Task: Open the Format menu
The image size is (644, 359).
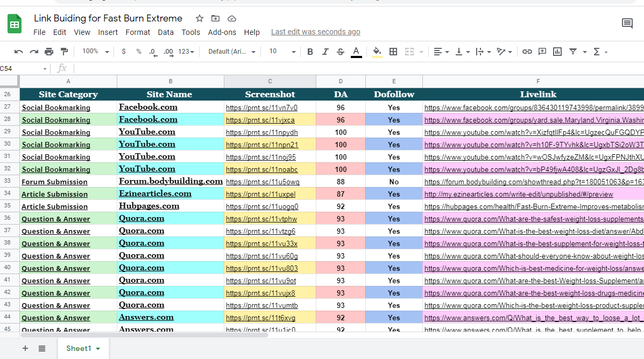Action: [x=138, y=32]
